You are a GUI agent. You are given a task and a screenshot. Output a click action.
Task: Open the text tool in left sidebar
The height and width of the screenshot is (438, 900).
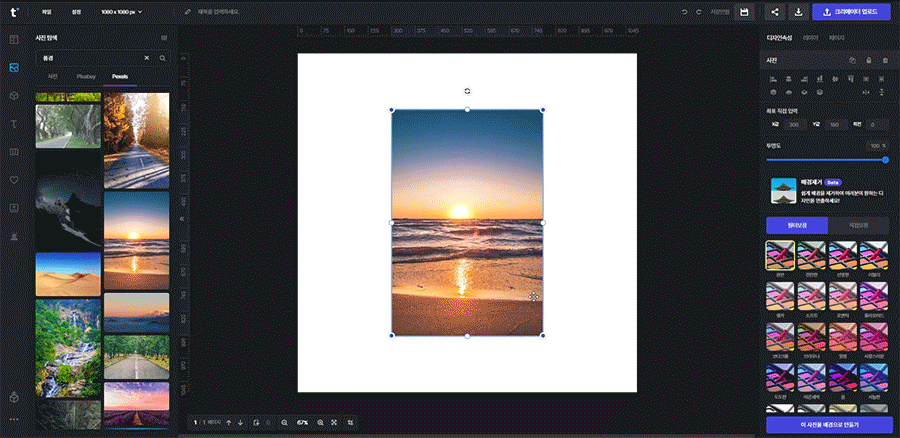(14, 123)
